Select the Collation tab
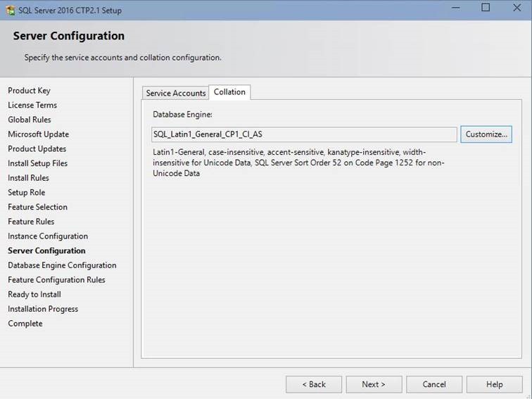The width and height of the screenshot is (532, 399). pos(229,92)
